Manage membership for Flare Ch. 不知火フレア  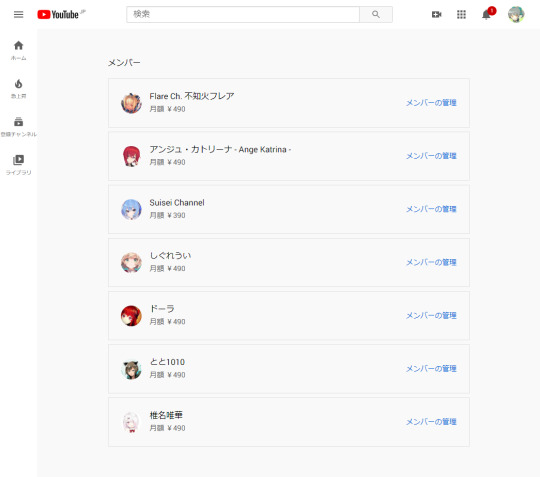point(431,103)
